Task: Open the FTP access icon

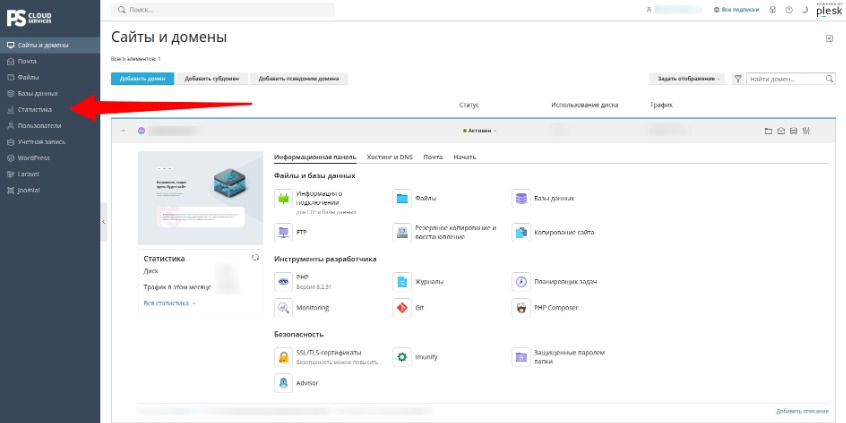Action: pos(283,233)
